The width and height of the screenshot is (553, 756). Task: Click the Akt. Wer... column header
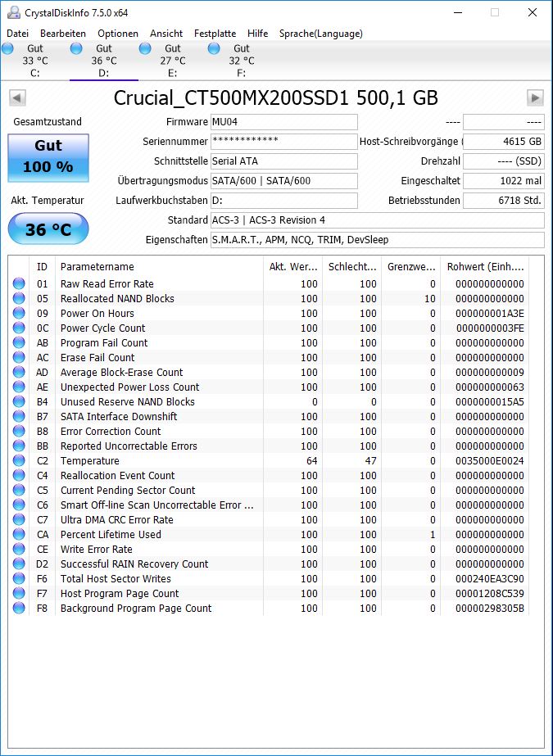click(x=292, y=267)
